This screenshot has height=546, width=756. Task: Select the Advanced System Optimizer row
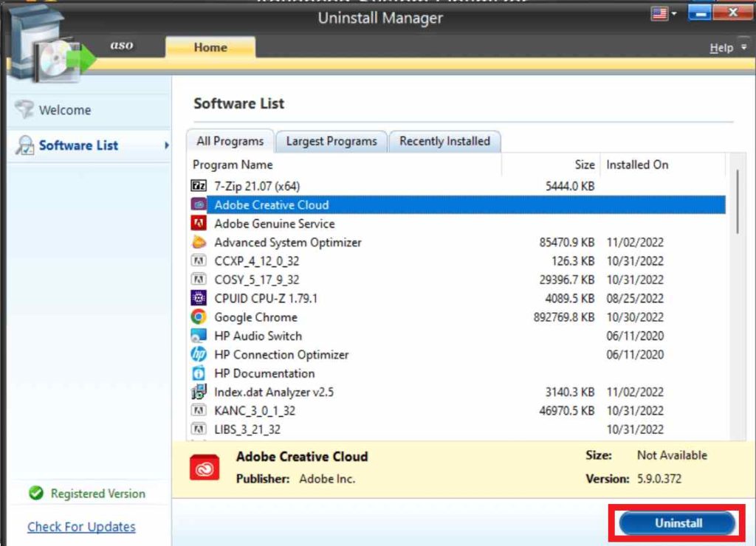[457, 243]
